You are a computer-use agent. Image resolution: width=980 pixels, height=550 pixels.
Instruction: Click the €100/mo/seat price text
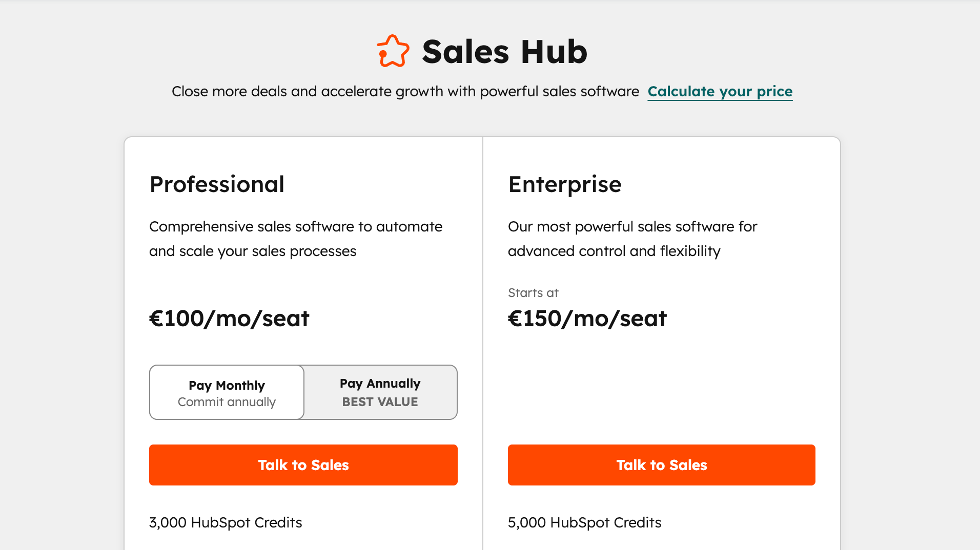tap(229, 319)
